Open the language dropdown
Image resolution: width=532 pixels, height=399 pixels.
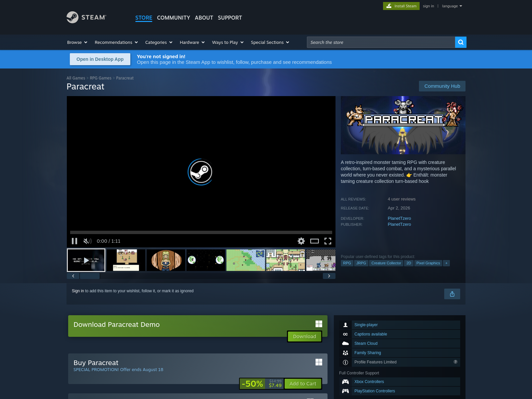tap(452, 6)
